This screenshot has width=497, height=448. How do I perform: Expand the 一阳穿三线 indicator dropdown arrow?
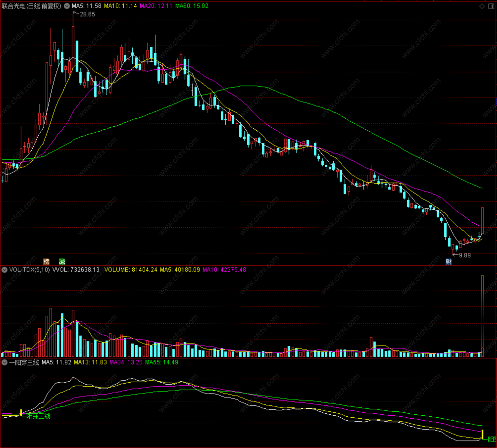pos(5,363)
